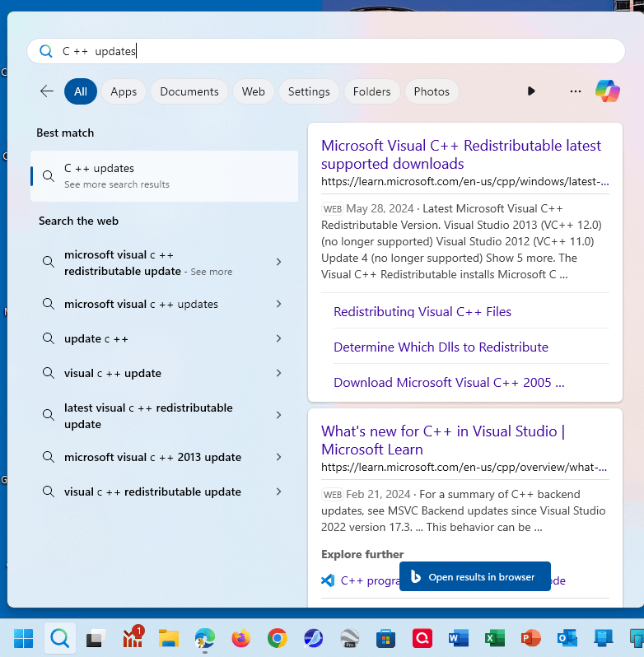Expand 'microsoft visual c ++ redistributable update' suggestion arrow
This screenshot has width=644, height=657.
click(x=278, y=263)
